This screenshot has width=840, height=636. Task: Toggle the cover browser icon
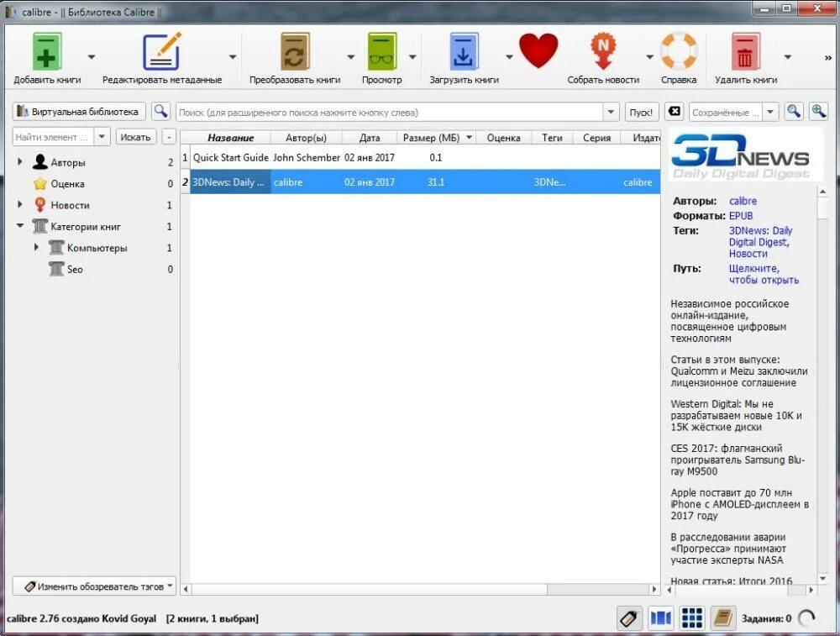point(660,618)
